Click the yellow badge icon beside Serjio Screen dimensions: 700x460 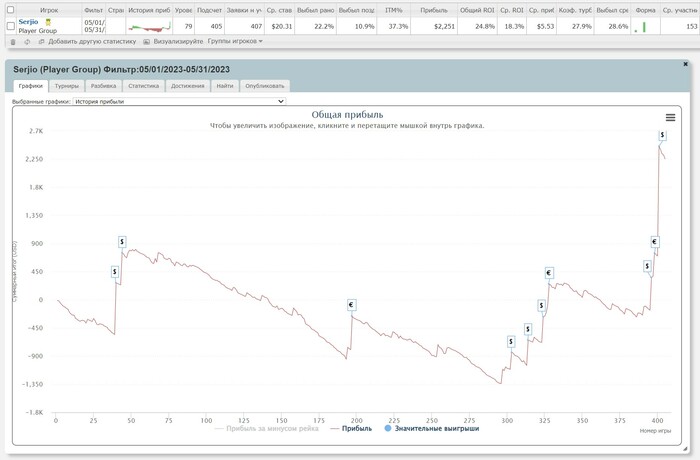(48, 22)
